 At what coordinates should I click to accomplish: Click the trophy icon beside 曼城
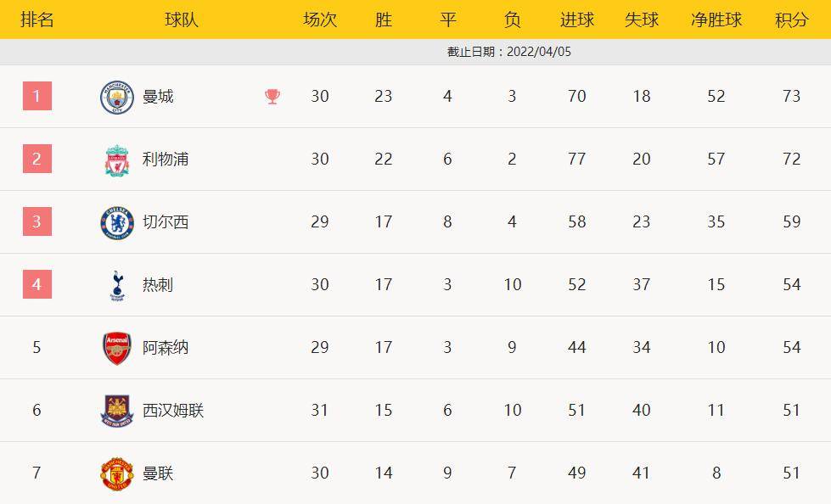[x=272, y=97]
